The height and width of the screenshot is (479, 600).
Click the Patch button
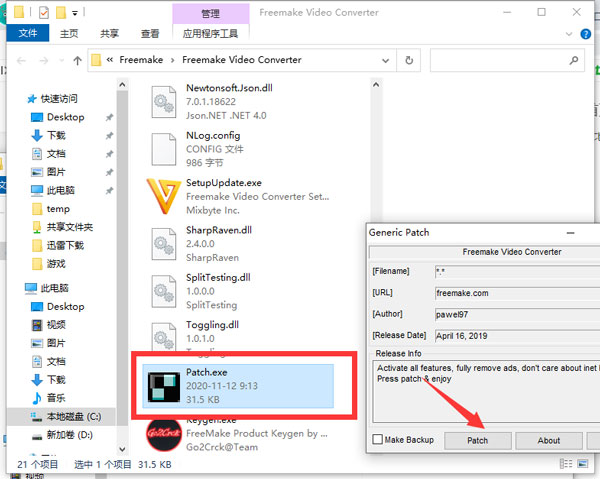coord(478,440)
